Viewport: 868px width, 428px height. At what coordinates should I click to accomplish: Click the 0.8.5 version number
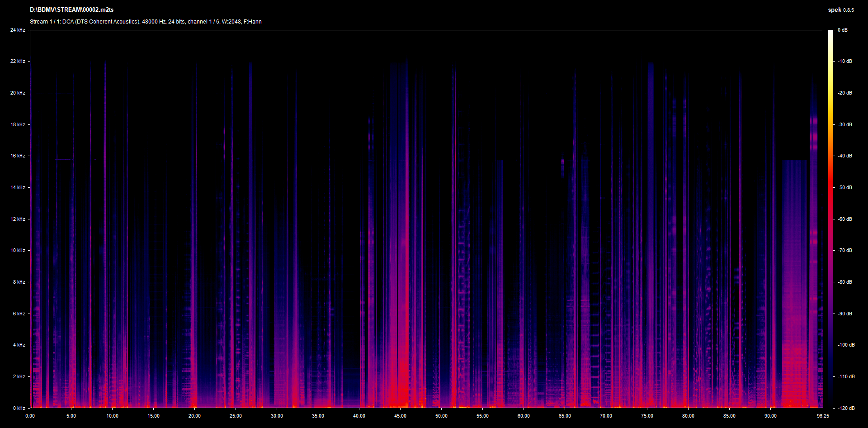849,10
